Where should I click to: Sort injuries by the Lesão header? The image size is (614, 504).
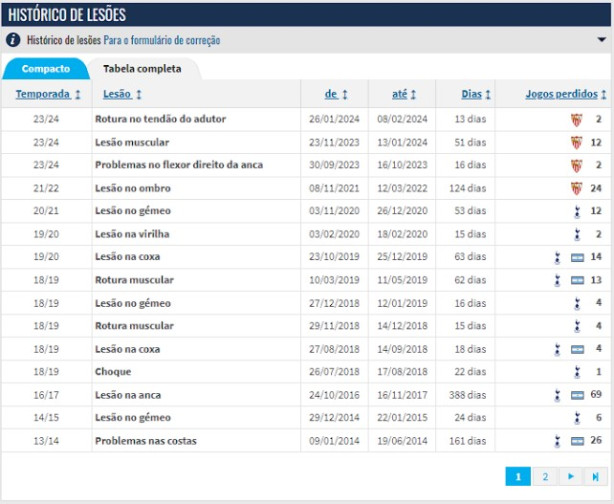coord(122,94)
